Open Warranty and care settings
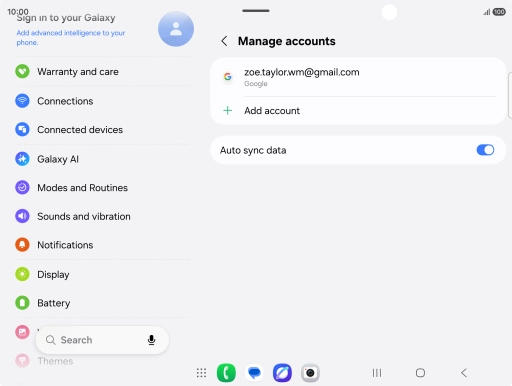 [x=102, y=72]
